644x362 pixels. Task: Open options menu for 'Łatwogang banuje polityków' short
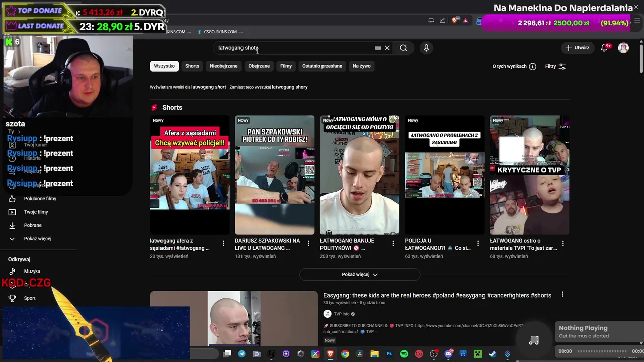pyautogui.click(x=393, y=243)
